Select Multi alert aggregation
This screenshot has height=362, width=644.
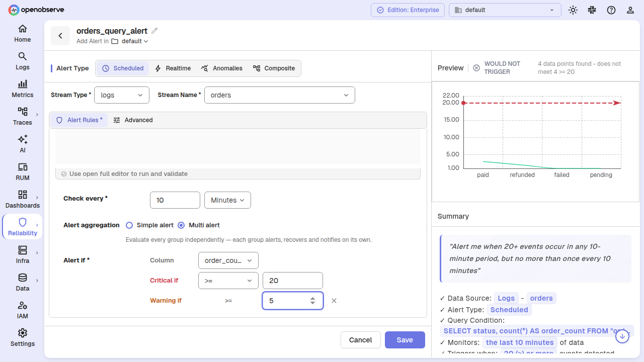[199, 225]
